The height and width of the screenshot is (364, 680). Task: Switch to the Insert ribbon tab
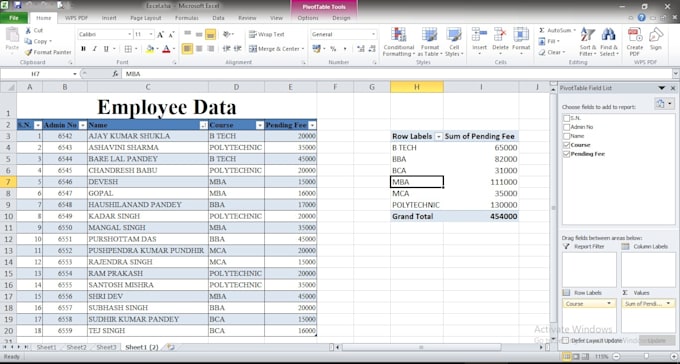point(109,18)
